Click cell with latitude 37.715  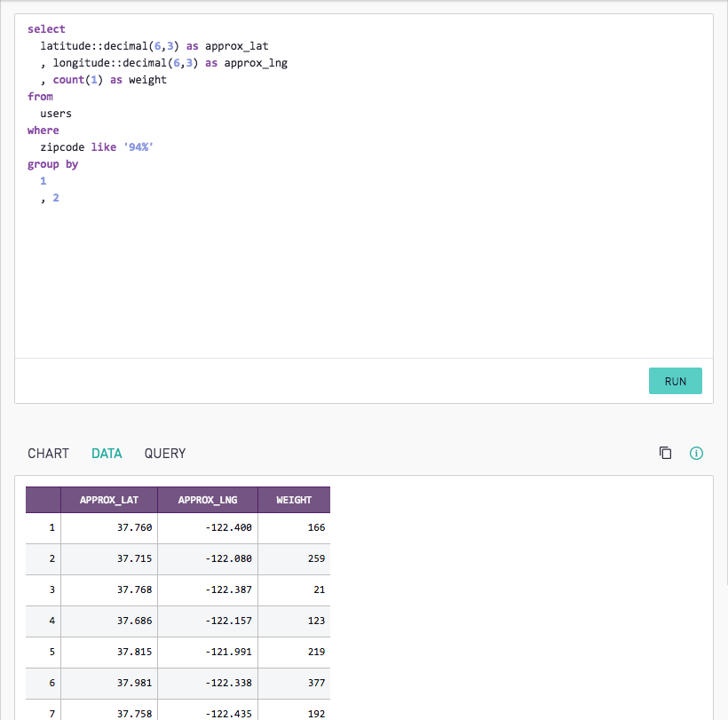click(109, 559)
